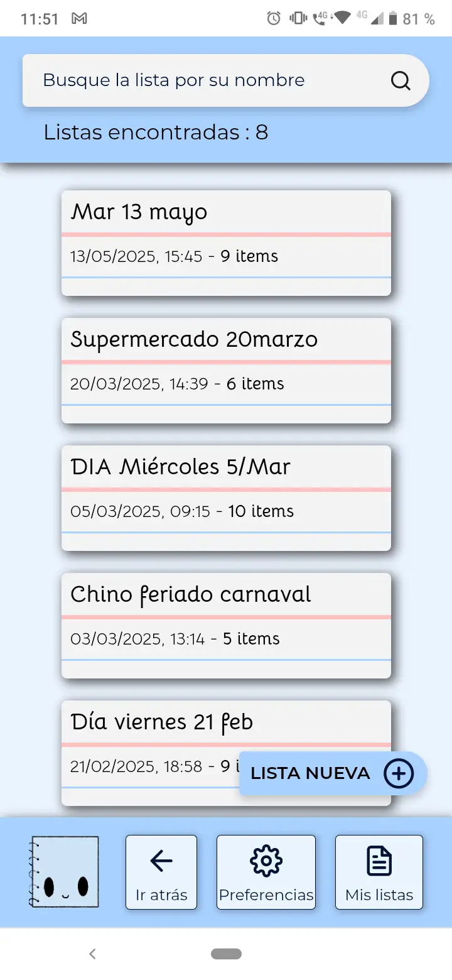Open the "Supermercado 20marzo" list
The width and height of the screenshot is (452, 980).
[x=226, y=370]
